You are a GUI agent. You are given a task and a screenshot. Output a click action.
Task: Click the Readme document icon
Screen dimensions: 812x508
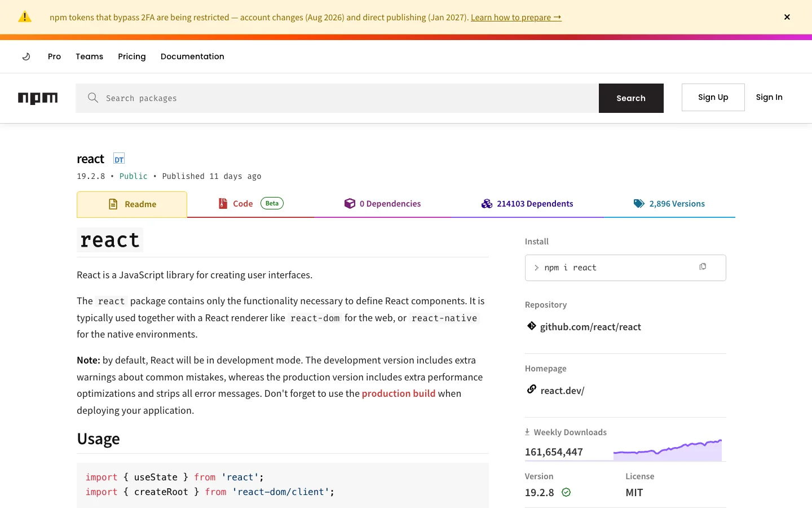(113, 204)
